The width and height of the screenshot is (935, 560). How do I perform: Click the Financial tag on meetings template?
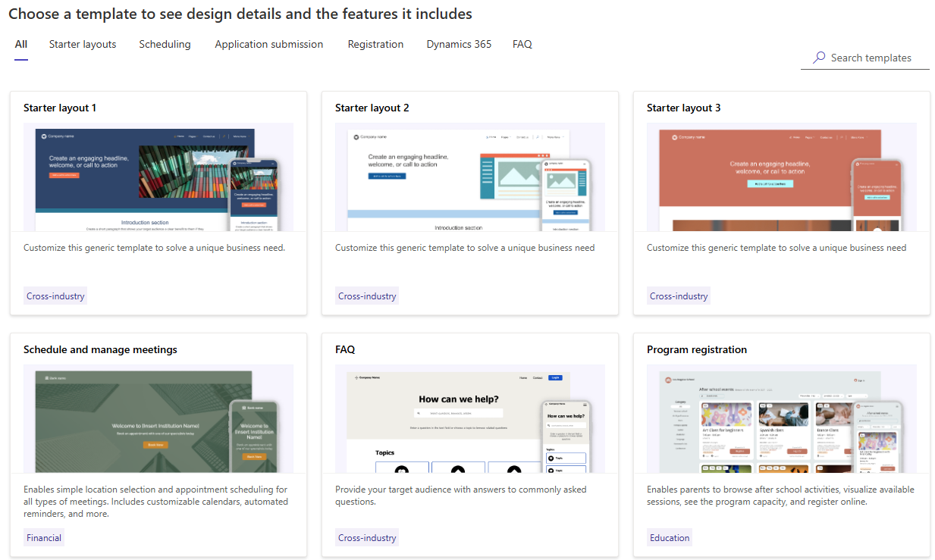coord(43,537)
